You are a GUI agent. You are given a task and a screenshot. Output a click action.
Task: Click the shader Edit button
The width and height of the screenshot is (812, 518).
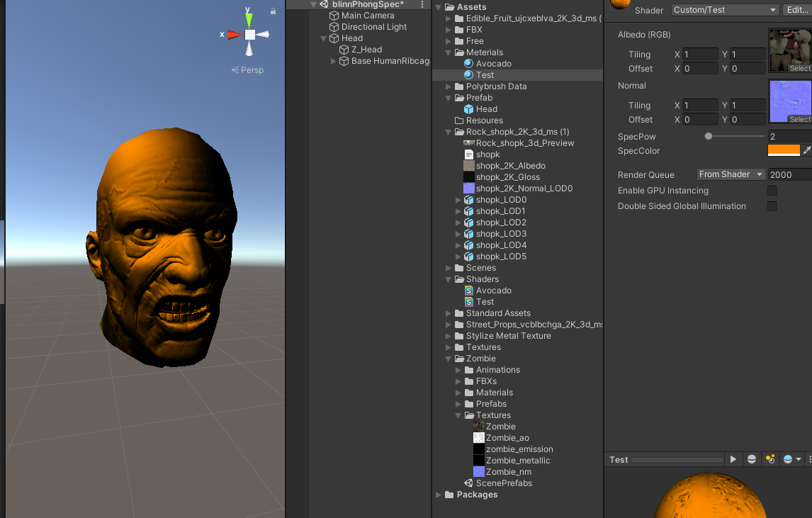tap(797, 10)
